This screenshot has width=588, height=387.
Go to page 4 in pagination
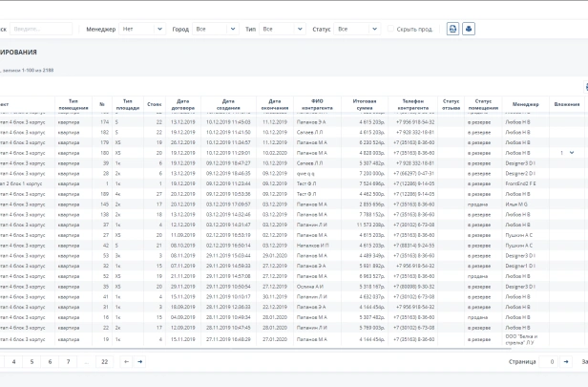[x=12, y=362]
